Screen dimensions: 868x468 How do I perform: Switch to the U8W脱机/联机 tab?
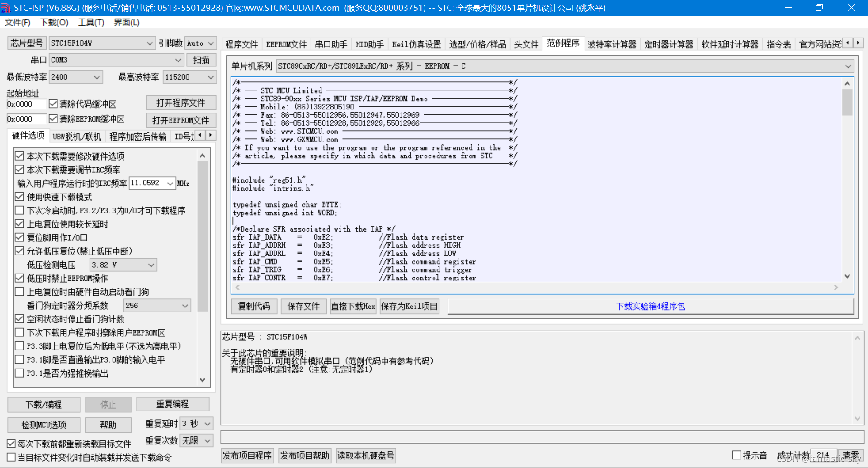tap(77, 137)
